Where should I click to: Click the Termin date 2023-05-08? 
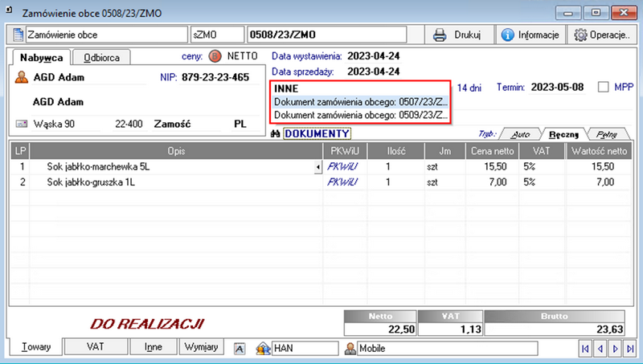pos(557,88)
